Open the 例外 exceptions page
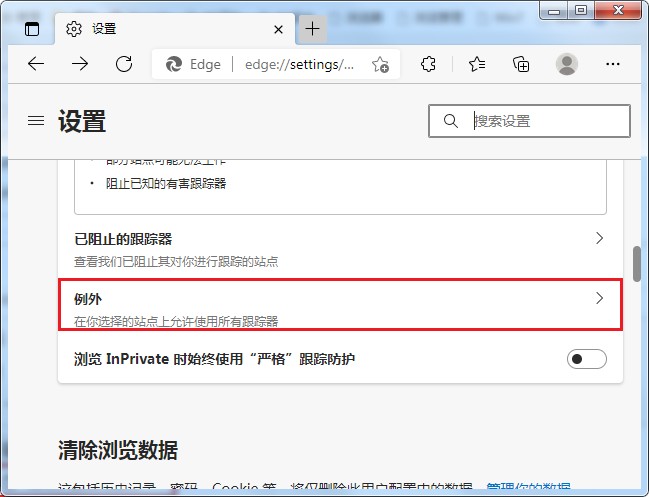The width and height of the screenshot is (649, 497). [340, 305]
